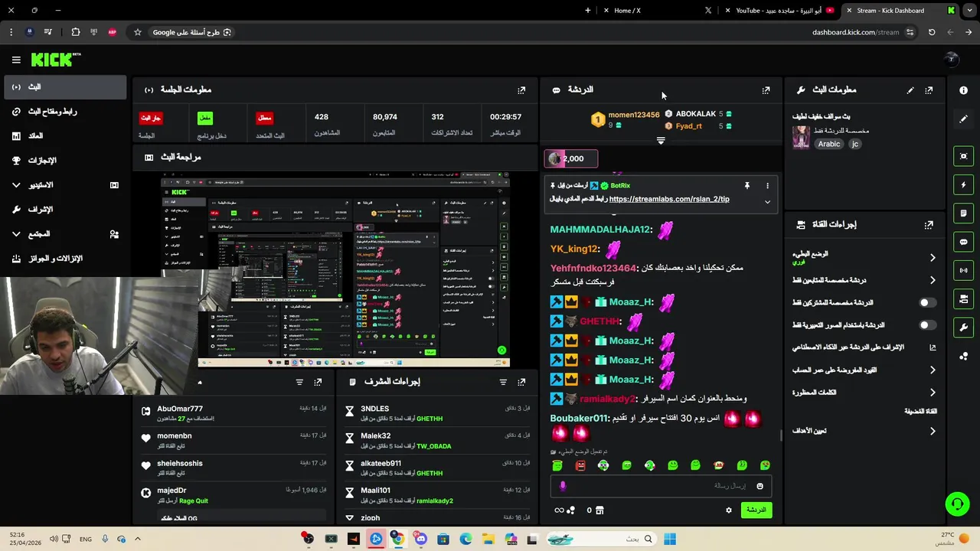Image resolution: width=980 pixels, height=551 pixels.
Task: Click the green chat send button
Action: pos(756,510)
